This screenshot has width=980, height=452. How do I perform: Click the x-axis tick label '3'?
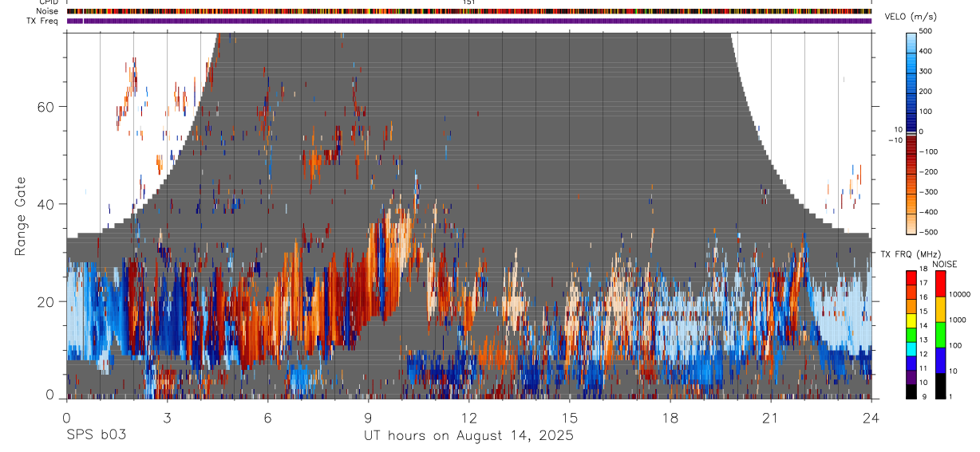(167, 418)
